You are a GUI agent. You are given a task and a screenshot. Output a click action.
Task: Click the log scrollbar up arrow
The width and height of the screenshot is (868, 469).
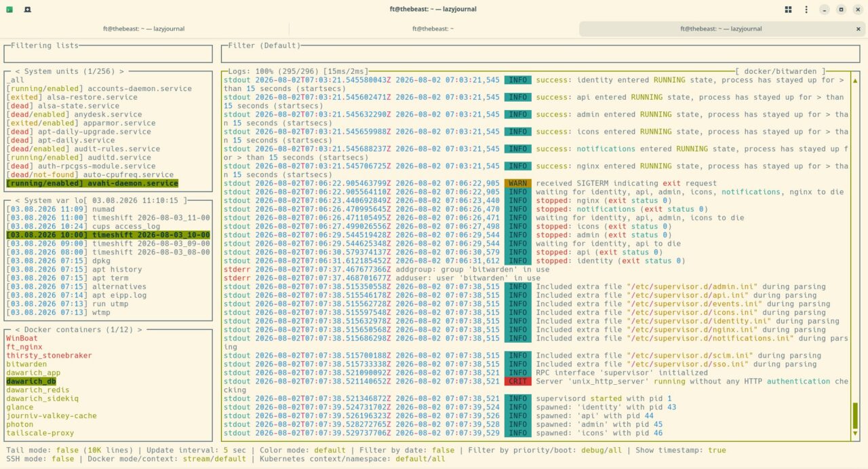[x=855, y=80]
